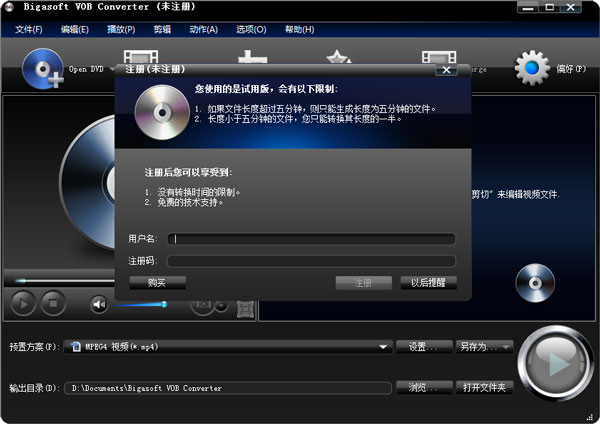600x424 pixels.
Task: Open the snapshot dropdown arrow
Action: pyautogui.click(x=221, y=305)
